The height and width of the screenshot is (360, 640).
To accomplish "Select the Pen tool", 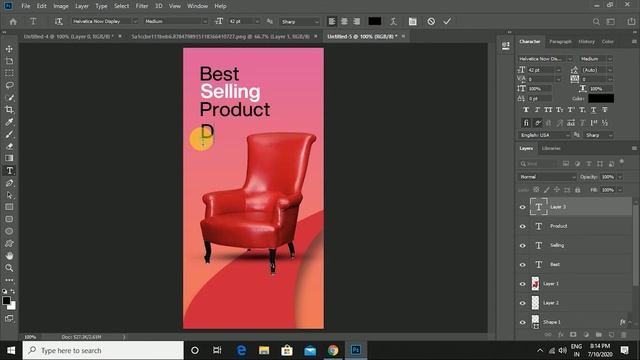I will click(x=9, y=183).
